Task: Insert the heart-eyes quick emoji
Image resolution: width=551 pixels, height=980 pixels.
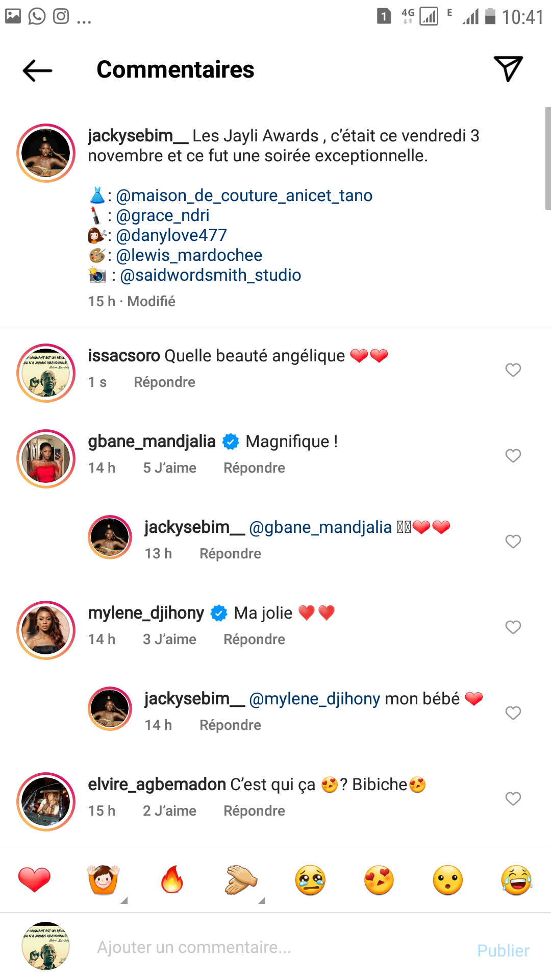Action: pyautogui.click(x=379, y=880)
